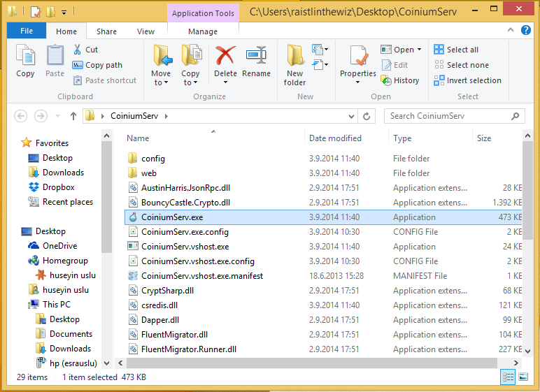Click the Application Tools contextual tab
The image size is (540, 392).
(x=203, y=13)
